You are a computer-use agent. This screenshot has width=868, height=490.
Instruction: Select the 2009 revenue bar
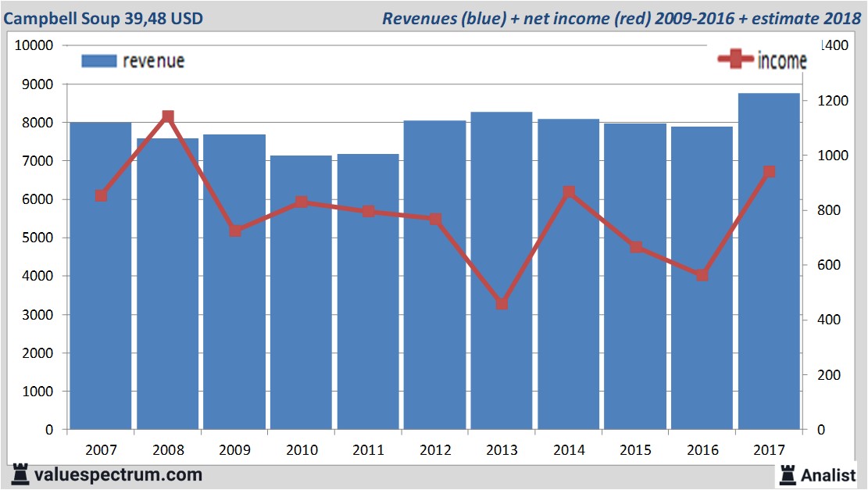(x=234, y=282)
